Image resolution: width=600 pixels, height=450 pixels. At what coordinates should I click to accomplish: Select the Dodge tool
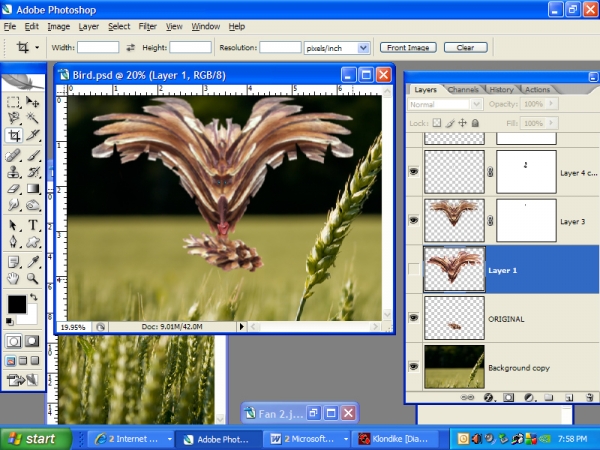click(33, 205)
